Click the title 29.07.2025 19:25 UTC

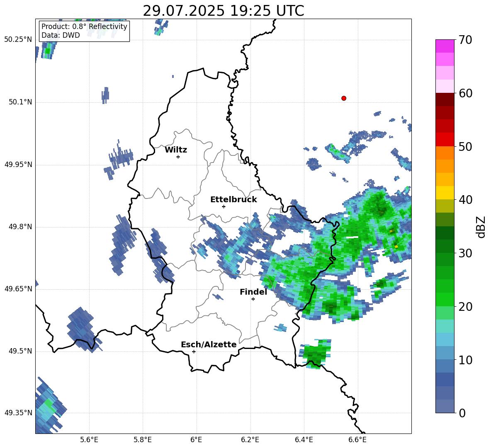(x=223, y=11)
